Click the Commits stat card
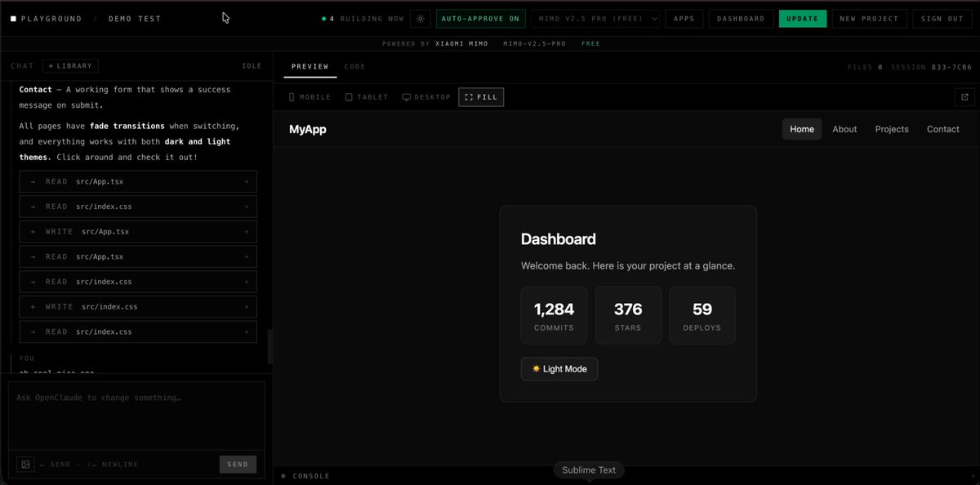980x485 pixels. [x=554, y=315]
